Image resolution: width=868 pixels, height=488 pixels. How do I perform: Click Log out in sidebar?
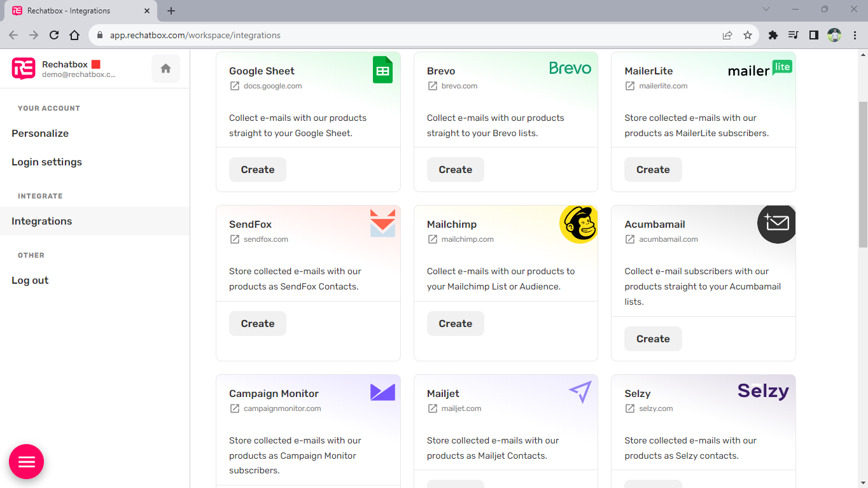click(x=30, y=281)
